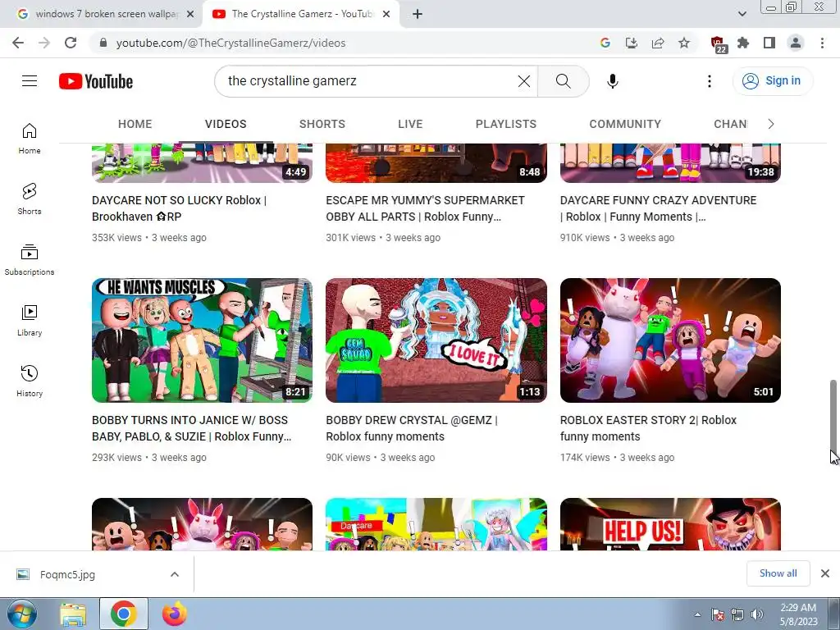Viewport: 840px width, 630px height.
Task: Play the HE WANTS MUSCLES thumbnail video
Action: [202, 340]
